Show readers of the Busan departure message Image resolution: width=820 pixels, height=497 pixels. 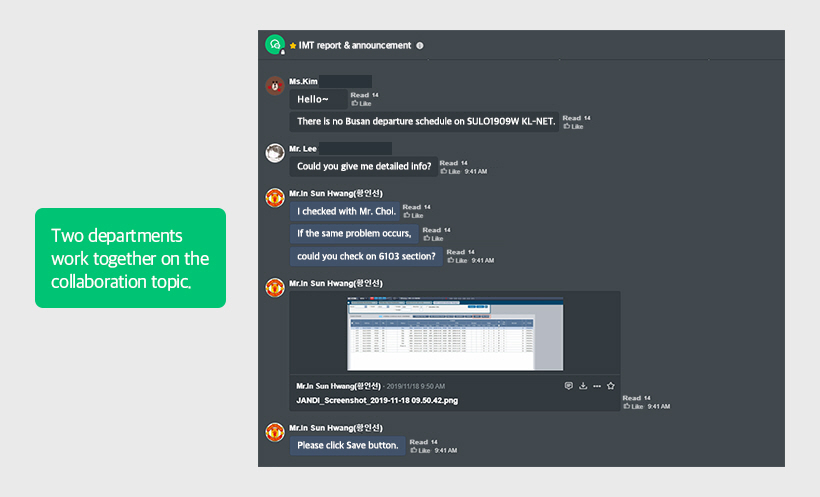(576, 118)
